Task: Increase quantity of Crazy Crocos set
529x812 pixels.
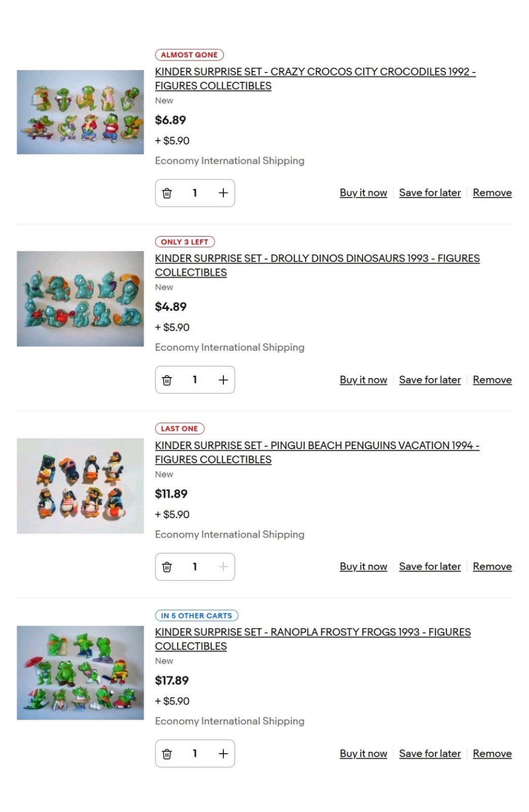Action: 223,193
